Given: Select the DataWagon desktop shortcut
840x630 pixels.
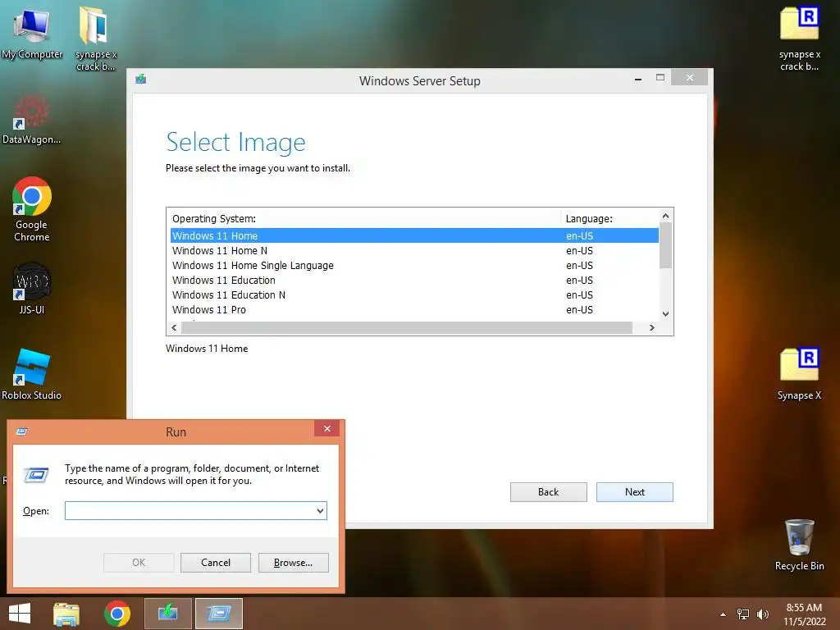Looking at the screenshot, I should pyautogui.click(x=31, y=119).
